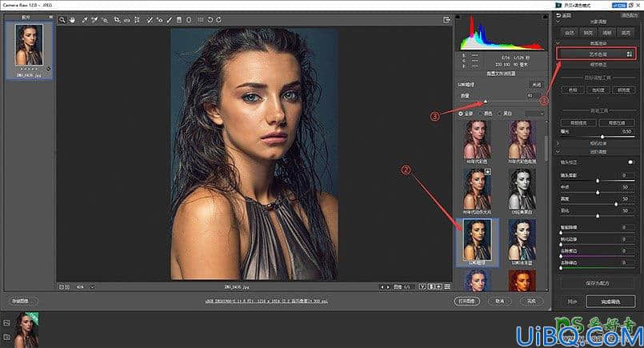Open Camera Raw preferences from toolbar
Image resolution: width=644 pixels, height=348 pixels.
point(200,20)
